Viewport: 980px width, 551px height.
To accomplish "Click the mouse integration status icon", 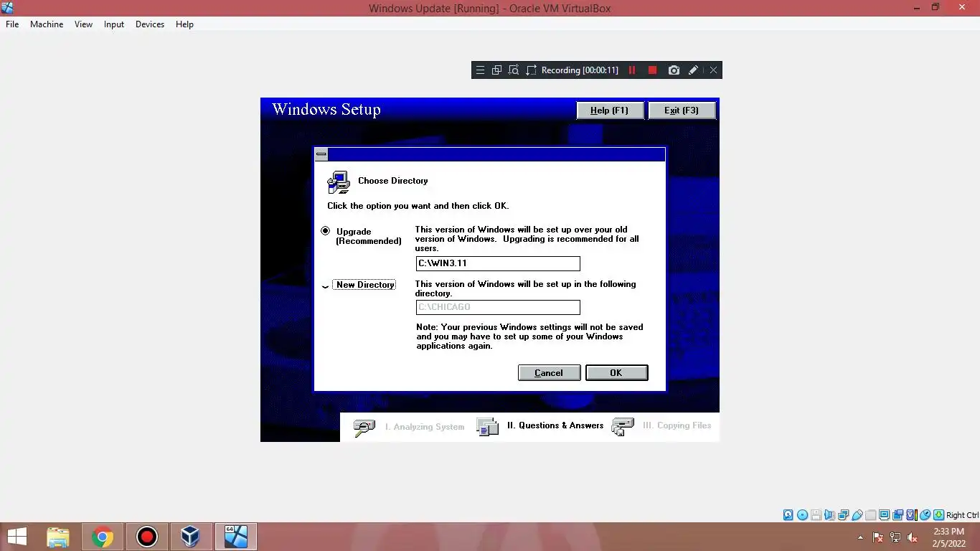I will tap(925, 515).
